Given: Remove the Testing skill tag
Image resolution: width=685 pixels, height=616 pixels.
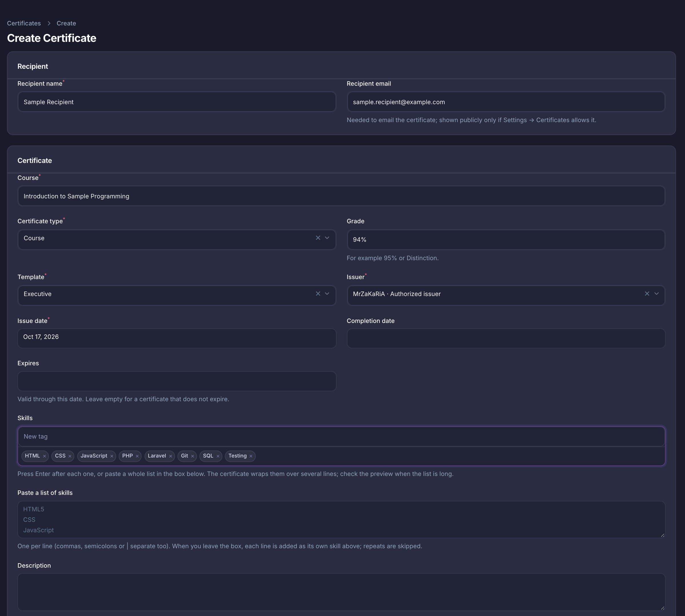Looking at the screenshot, I should 251,456.
